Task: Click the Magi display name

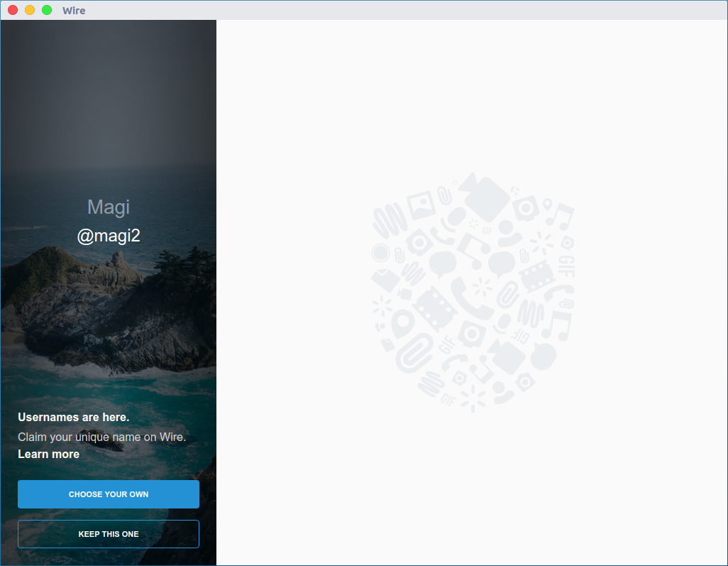Action: (108, 207)
